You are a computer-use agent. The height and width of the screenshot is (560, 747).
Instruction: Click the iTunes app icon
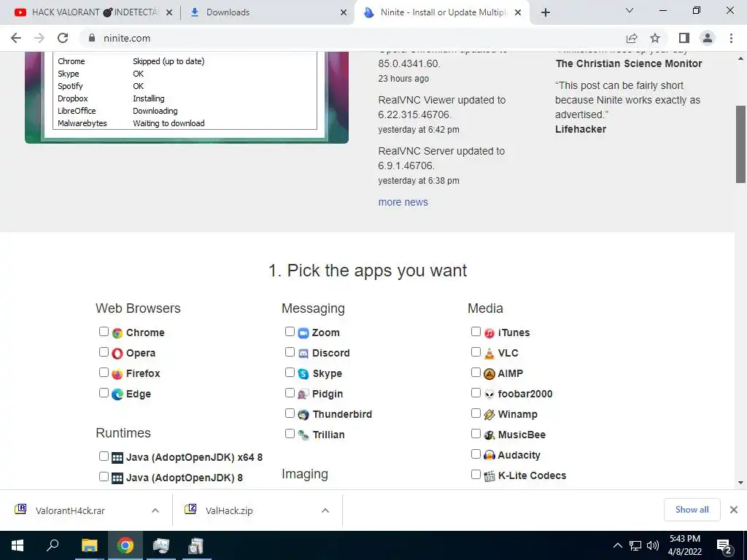[489, 332]
